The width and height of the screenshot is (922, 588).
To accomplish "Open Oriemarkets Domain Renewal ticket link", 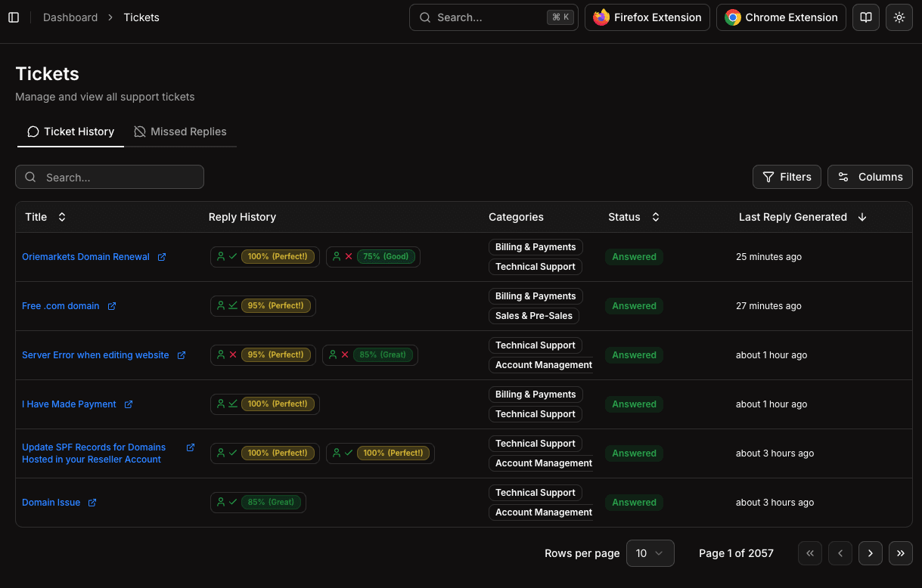I will (x=85, y=257).
